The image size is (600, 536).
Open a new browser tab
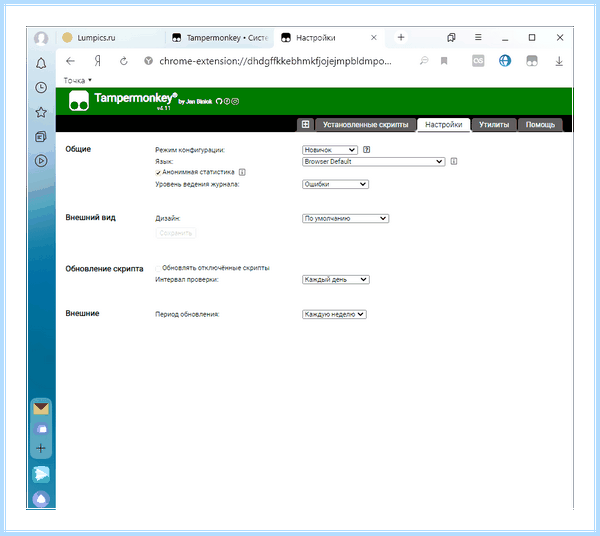click(401, 37)
